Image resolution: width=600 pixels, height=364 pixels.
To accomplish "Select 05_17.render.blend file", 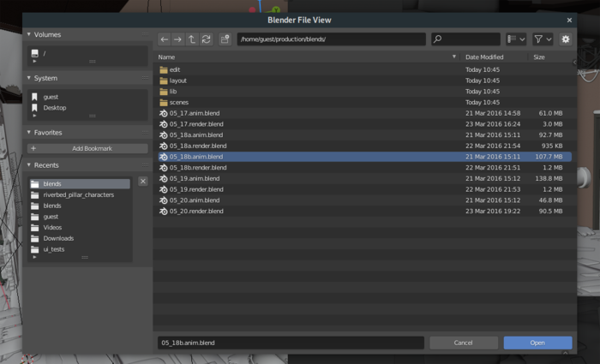I will pos(364,124).
